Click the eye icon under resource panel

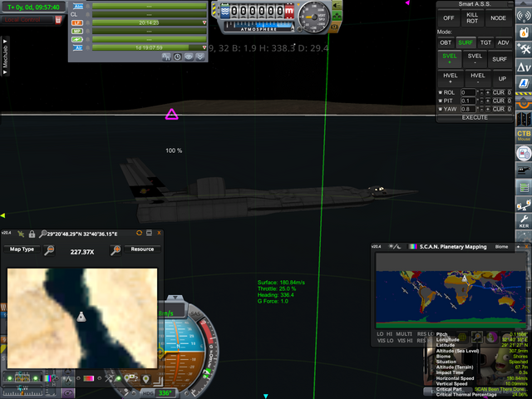(189, 57)
